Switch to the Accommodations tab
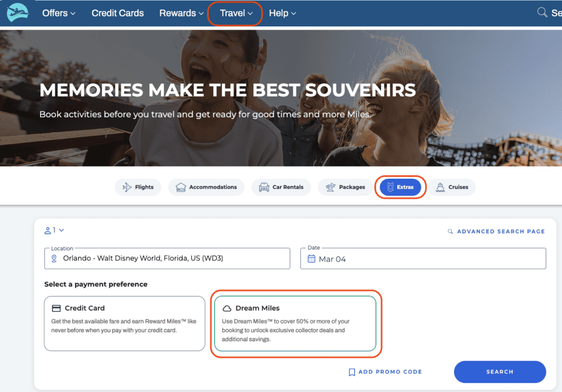This screenshot has height=392, width=562. click(x=206, y=188)
